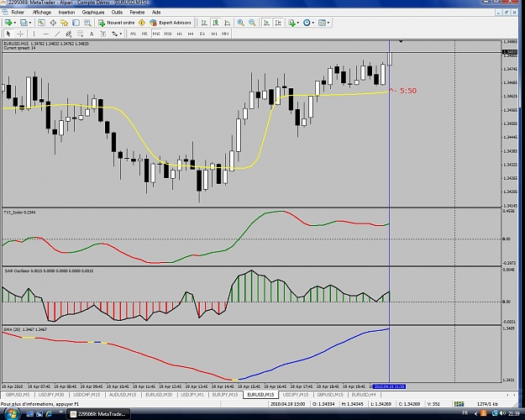Select the Text (A) drawing tool

[92, 34]
